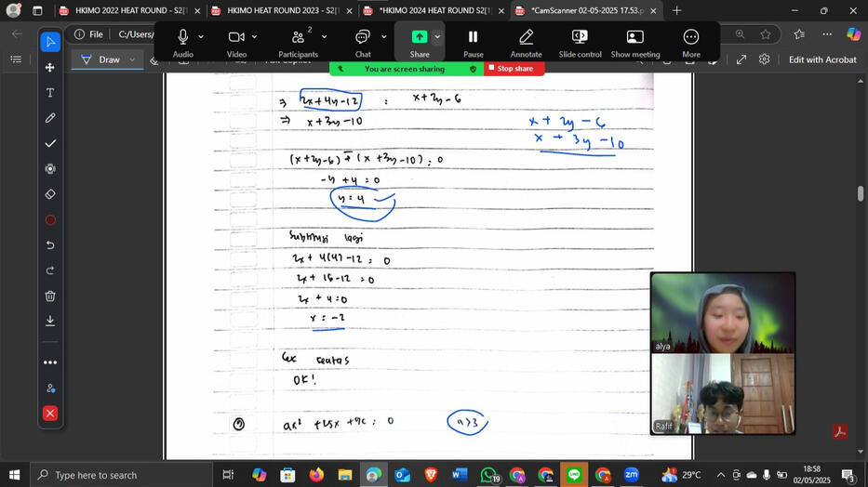Viewport: 868px width, 487px height.
Task: Toggle the camera with the Video button
Action: (x=236, y=42)
